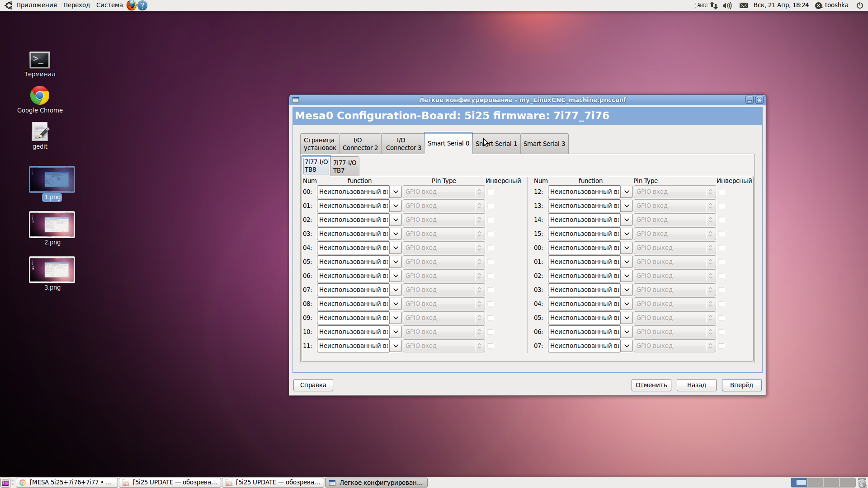This screenshot has height=488, width=868.
Task: Switch to Smart Serial 3 tab
Action: tap(544, 144)
